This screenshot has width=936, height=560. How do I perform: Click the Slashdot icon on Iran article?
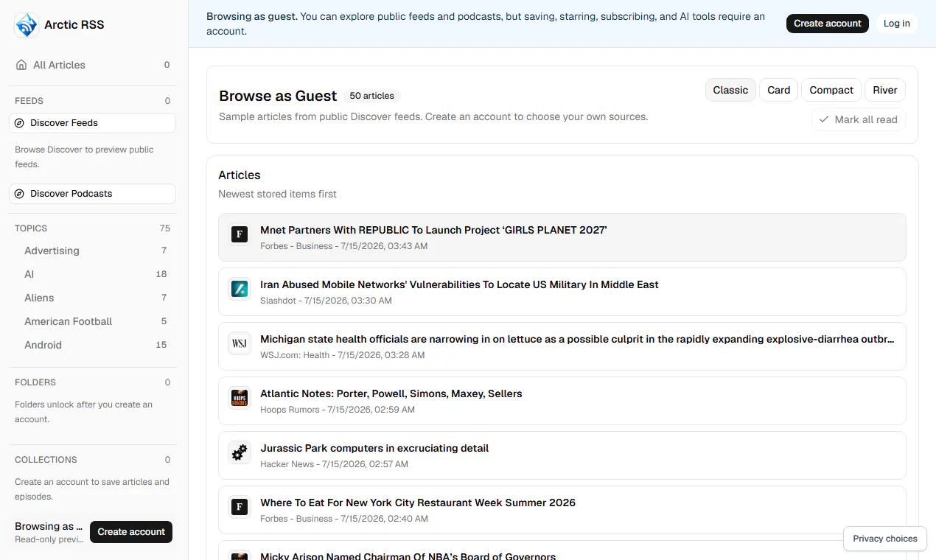(x=239, y=290)
